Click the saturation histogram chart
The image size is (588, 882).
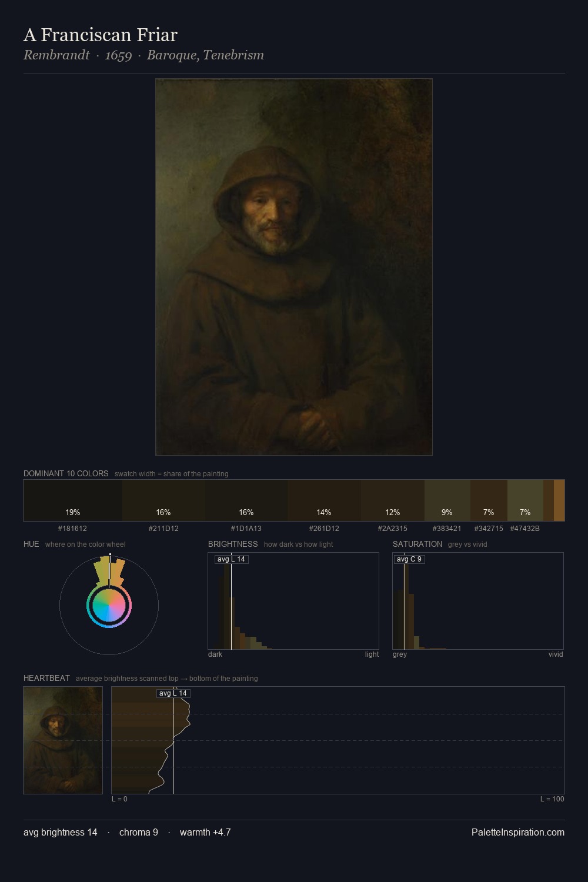(x=478, y=601)
